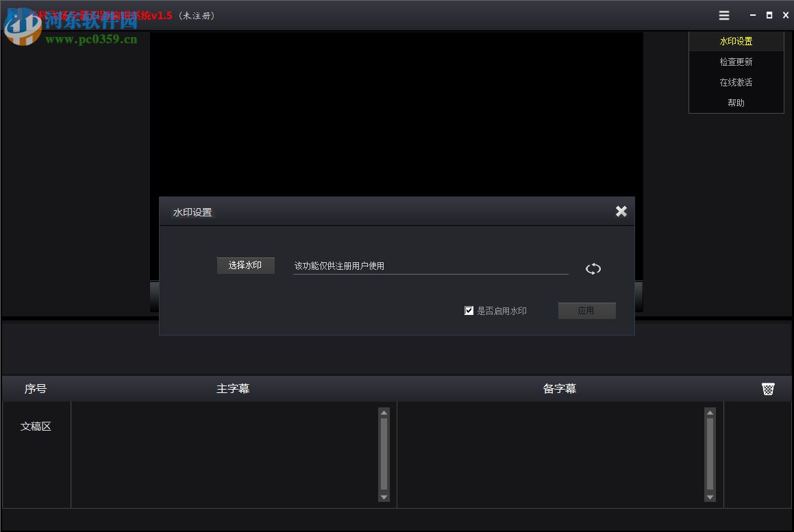Screen dimensions: 794x532
Task: Close the 水印设置 dialog with the X
Action: pos(621,212)
